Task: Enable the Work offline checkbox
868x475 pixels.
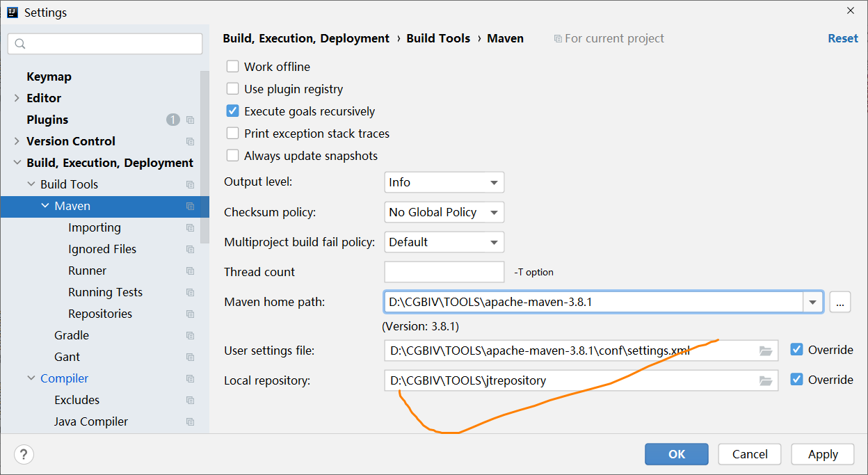Action: (x=233, y=67)
